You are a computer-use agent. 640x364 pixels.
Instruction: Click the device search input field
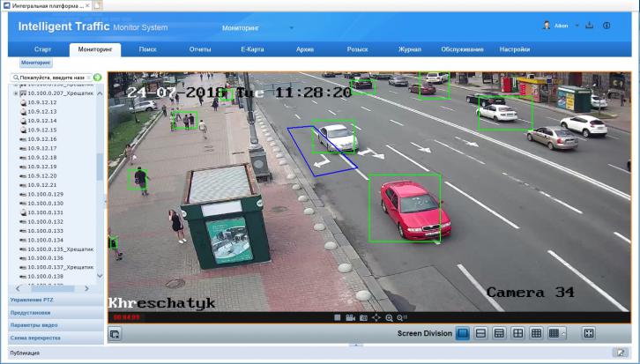point(51,78)
